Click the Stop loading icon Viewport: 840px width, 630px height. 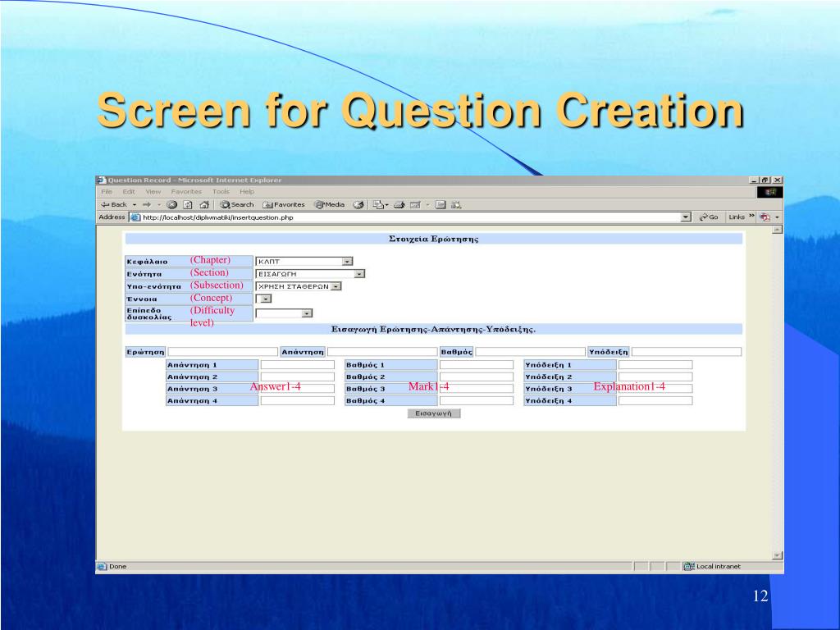(172, 204)
